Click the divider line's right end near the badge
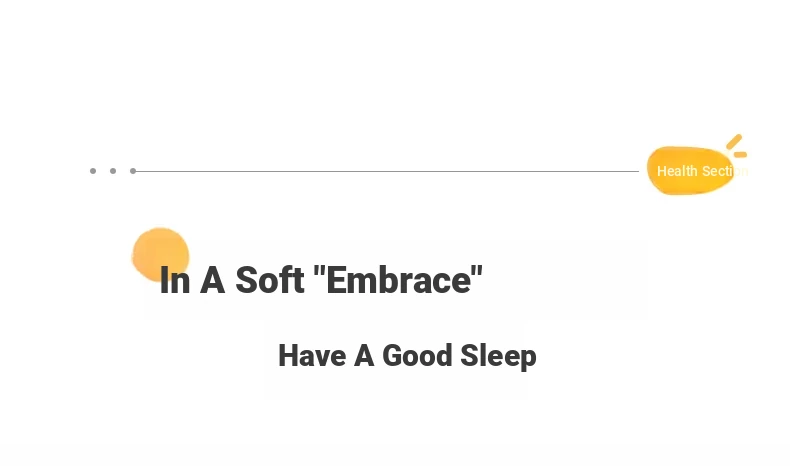This screenshot has height=466, width=790. click(x=635, y=171)
